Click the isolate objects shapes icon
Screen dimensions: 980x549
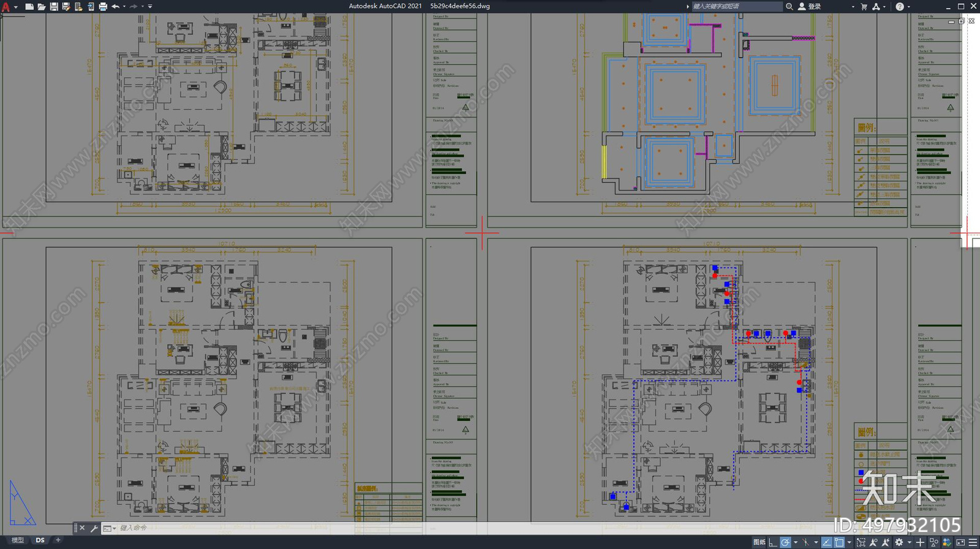click(x=934, y=542)
